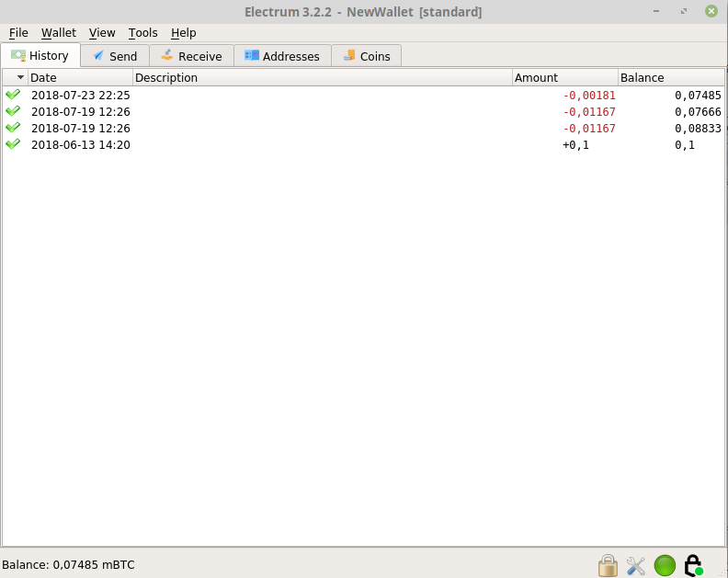The height and width of the screenshot is (578, 728).
Task: Click the amount -0,00181
Action: pos(589,96)
